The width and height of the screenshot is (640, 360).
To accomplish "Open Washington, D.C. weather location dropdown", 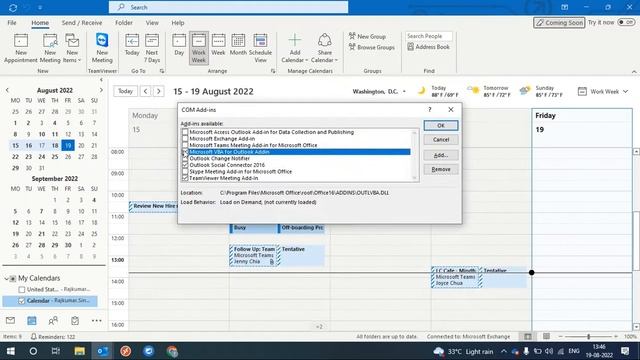I will point(404,91).
